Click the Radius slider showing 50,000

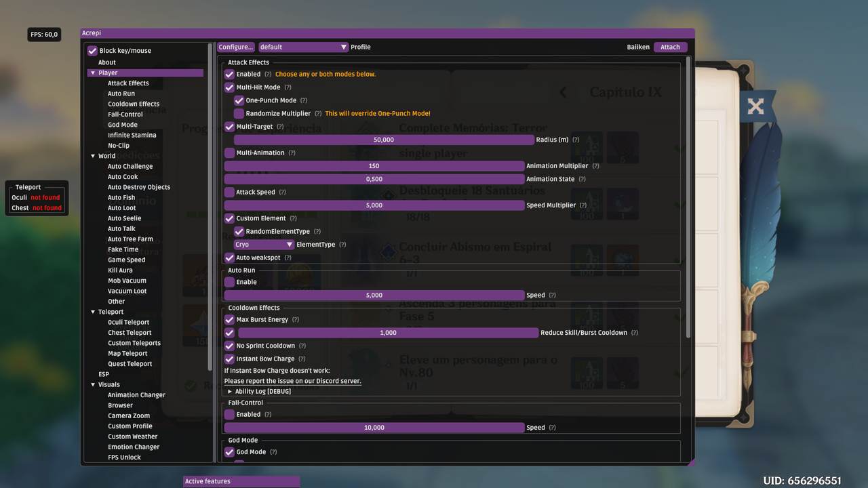384,140
